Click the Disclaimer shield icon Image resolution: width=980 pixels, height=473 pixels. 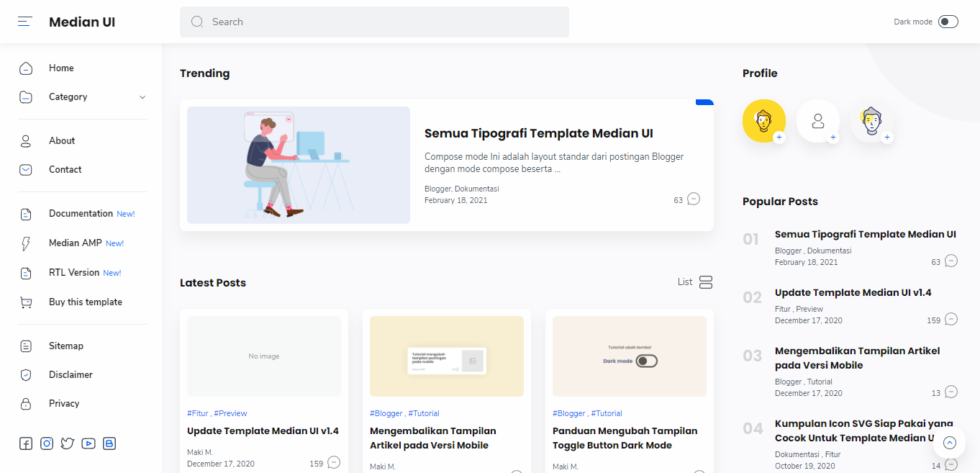[26, 375]
